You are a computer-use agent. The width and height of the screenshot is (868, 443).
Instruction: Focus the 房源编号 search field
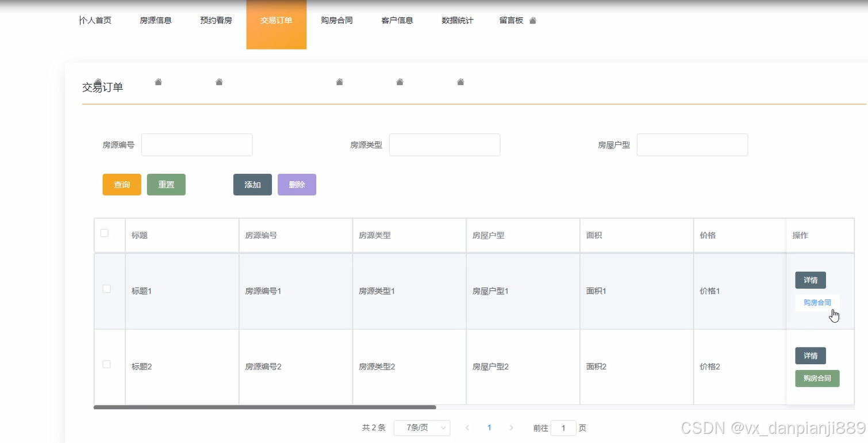197,145
